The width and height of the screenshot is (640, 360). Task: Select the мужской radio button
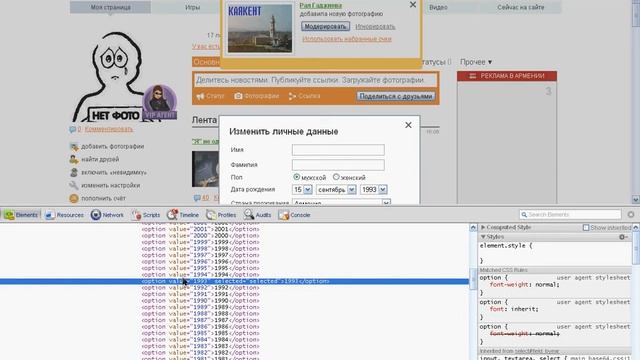(x=297, y=177)
